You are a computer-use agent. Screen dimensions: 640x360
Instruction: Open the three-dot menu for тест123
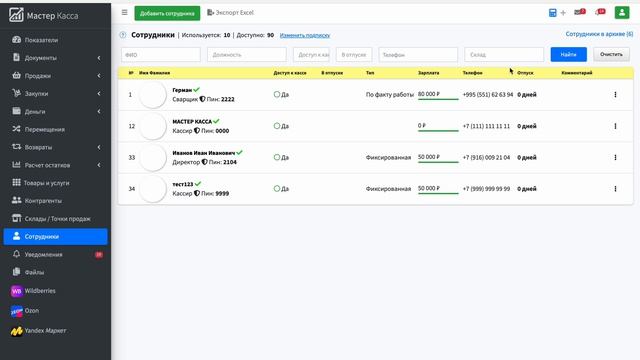pyautogui.click(x=615, y=189)
